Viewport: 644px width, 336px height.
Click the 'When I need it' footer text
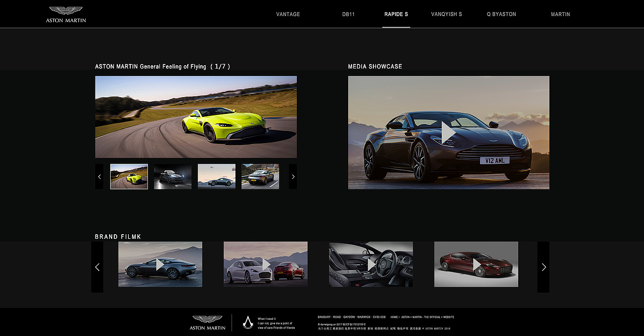click(x=267, y=319)
